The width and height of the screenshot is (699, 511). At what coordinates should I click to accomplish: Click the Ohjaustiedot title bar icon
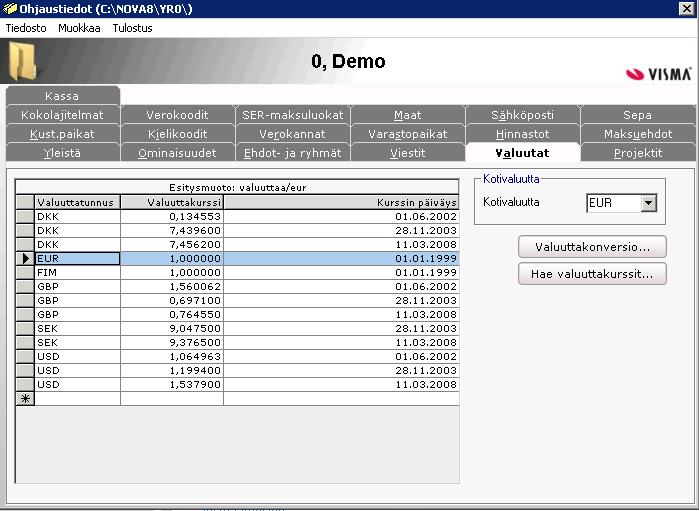(x=9, y=8)
